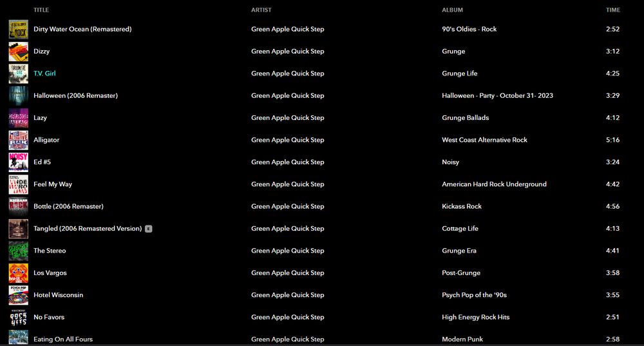Select the Tangled (2006 Remastered Version) title
The image size is (644, 346).
pos(88,229)
